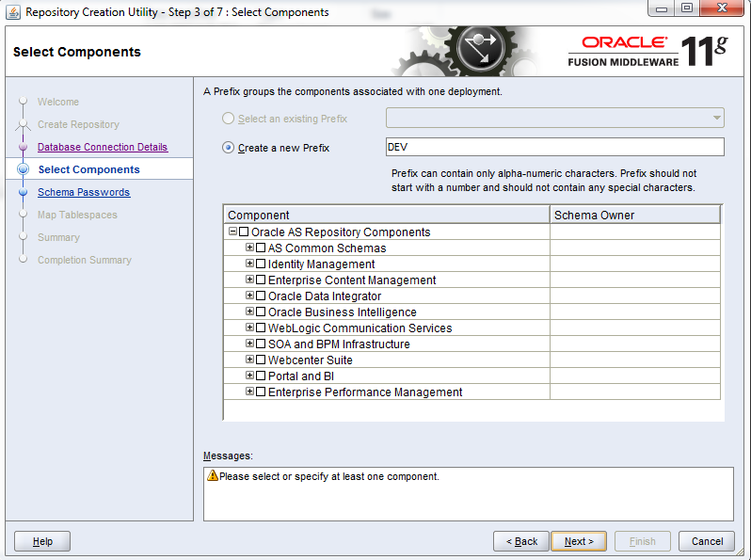
Task: Select the 'Select Components' step in the sidebar
Action: [89, 169]
